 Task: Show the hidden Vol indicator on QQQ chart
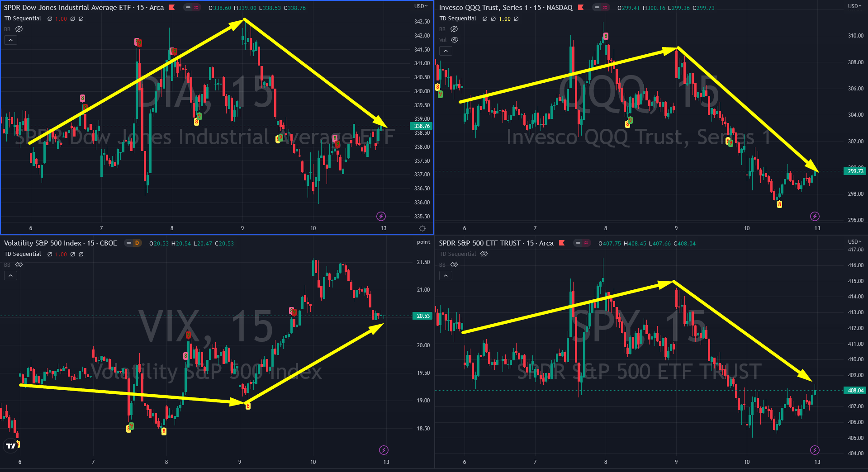pyautogui.click(x=455, y=40)
